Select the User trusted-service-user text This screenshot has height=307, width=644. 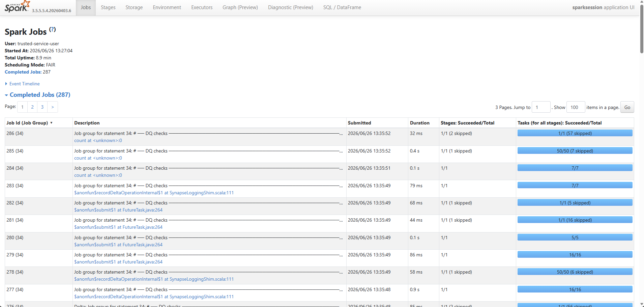(x=32, y=44)
